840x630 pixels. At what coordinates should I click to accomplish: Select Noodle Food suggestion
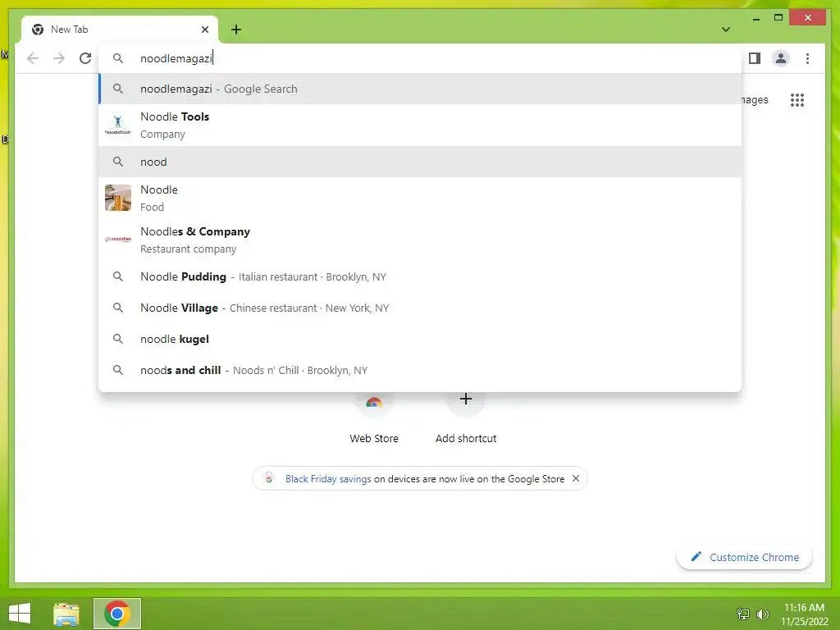(x=420, y=199)
